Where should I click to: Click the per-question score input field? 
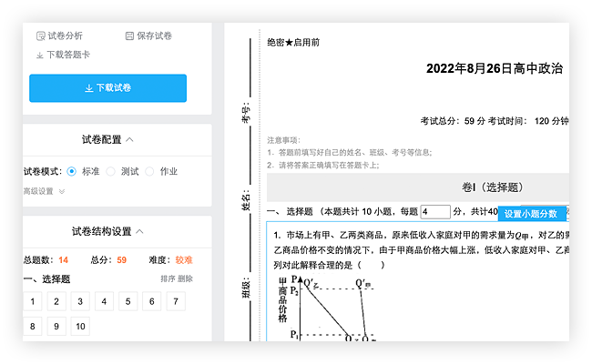435,212
